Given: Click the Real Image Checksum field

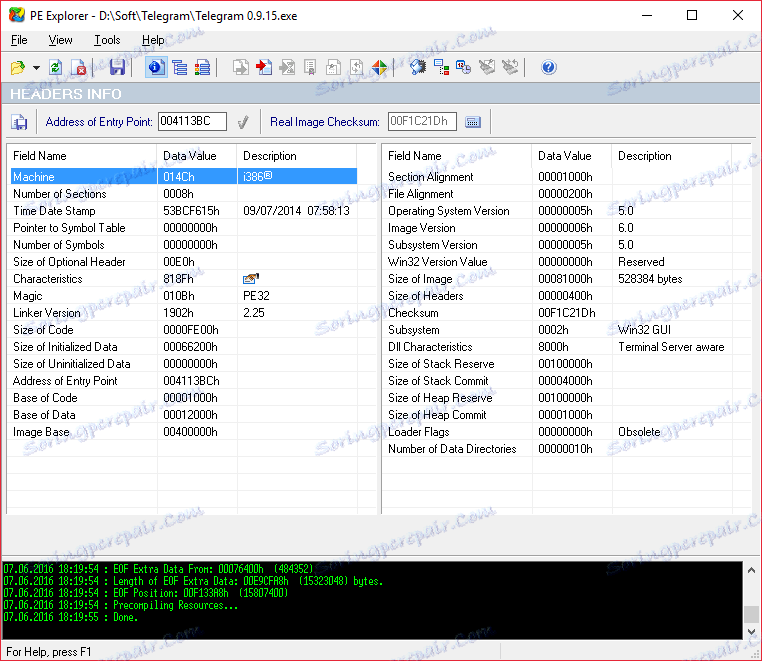Looking at the screenshot, I should coord(421,122).
